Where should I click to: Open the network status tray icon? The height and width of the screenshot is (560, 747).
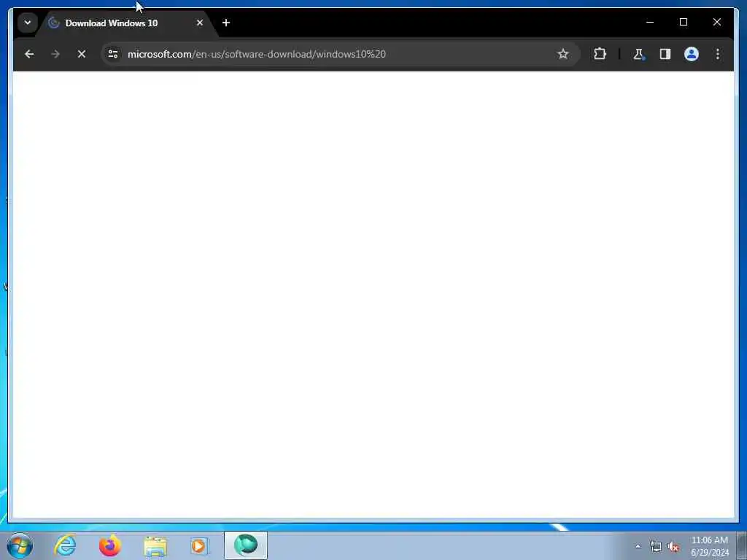[656, 547]
